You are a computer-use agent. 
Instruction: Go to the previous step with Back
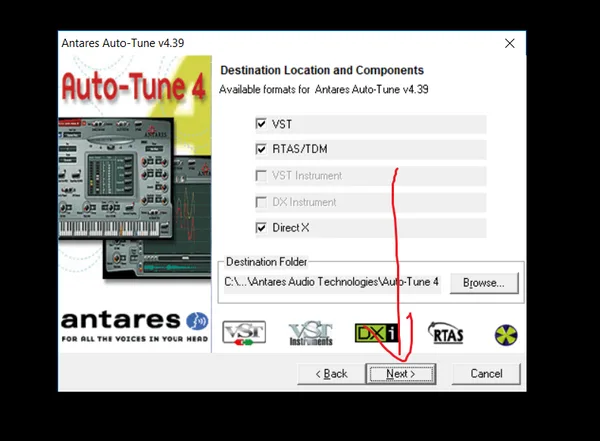[331, 374]
